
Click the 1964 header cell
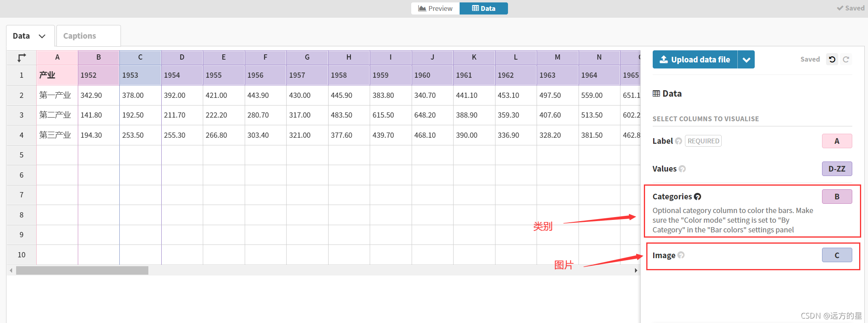pyautogui.click(x=599, y=75)
